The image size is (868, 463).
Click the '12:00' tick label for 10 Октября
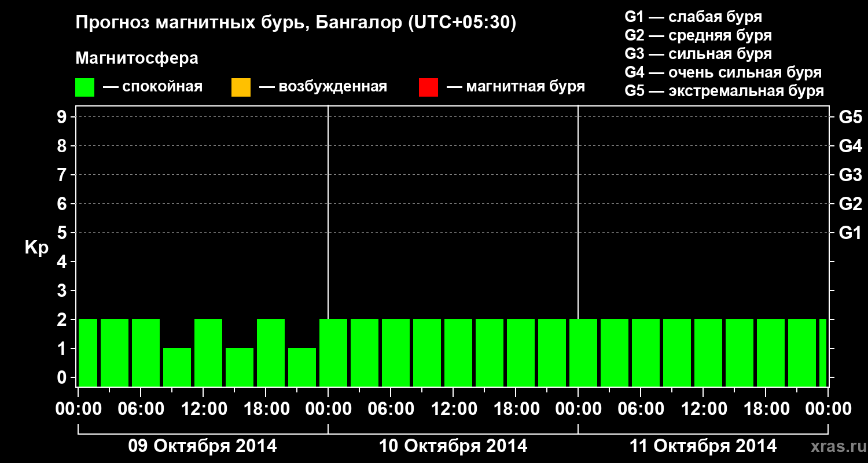point(453,409)
